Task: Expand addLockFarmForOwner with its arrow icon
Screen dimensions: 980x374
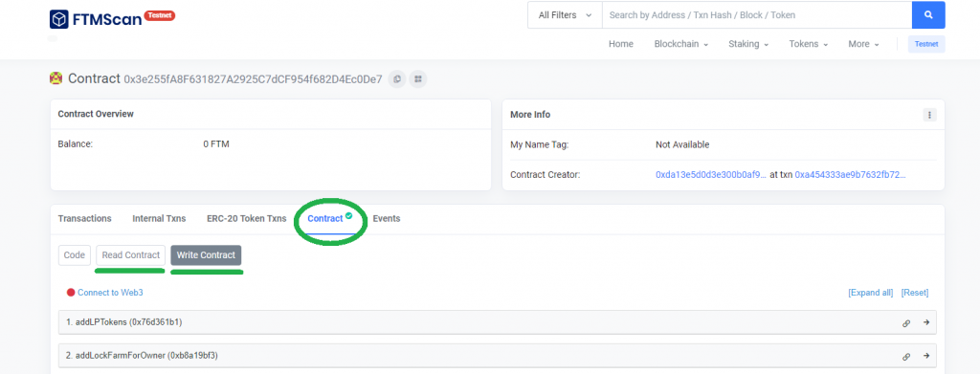Action: pyautogui.click(x=926, y=357)
